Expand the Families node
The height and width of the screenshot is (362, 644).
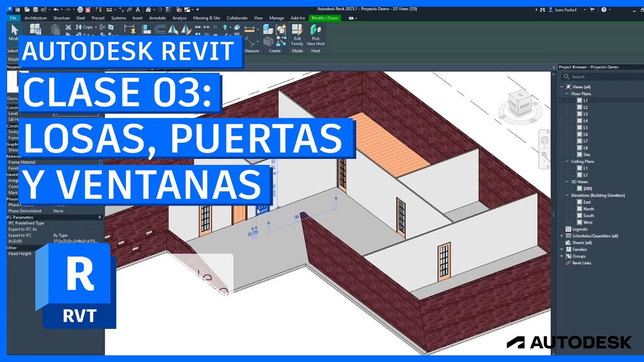[562, 249]
